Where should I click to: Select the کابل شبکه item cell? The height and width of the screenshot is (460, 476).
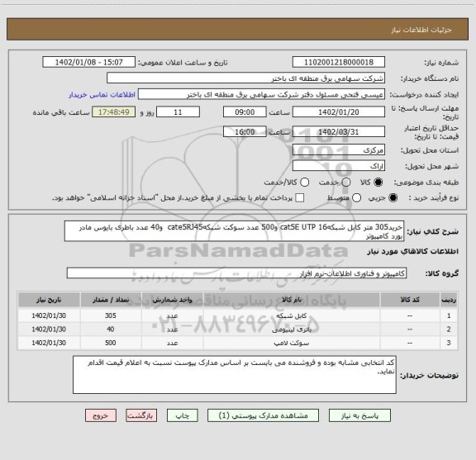coord(292,315)
